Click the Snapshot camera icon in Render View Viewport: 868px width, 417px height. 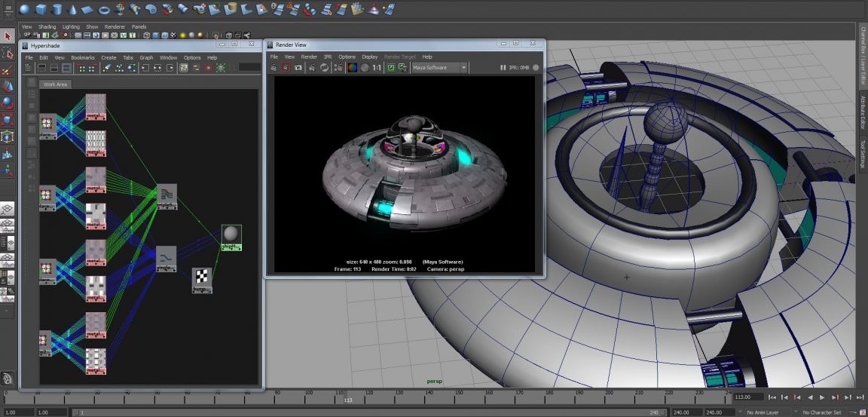[298, 67]
